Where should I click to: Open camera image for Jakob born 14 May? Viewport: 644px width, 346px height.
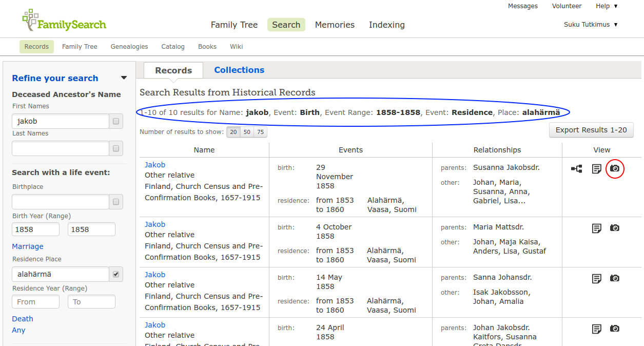615,278
